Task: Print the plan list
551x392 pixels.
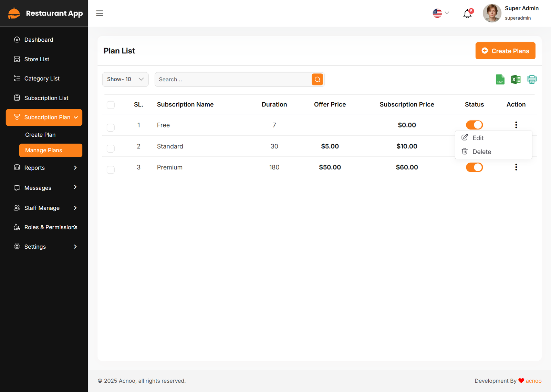Action: [x=532, y=80]
